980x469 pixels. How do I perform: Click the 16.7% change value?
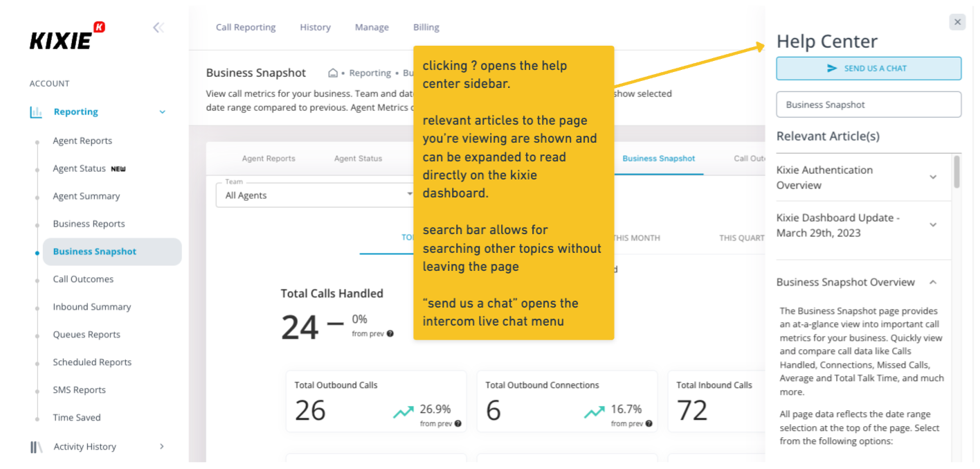[x=626, y=409]
